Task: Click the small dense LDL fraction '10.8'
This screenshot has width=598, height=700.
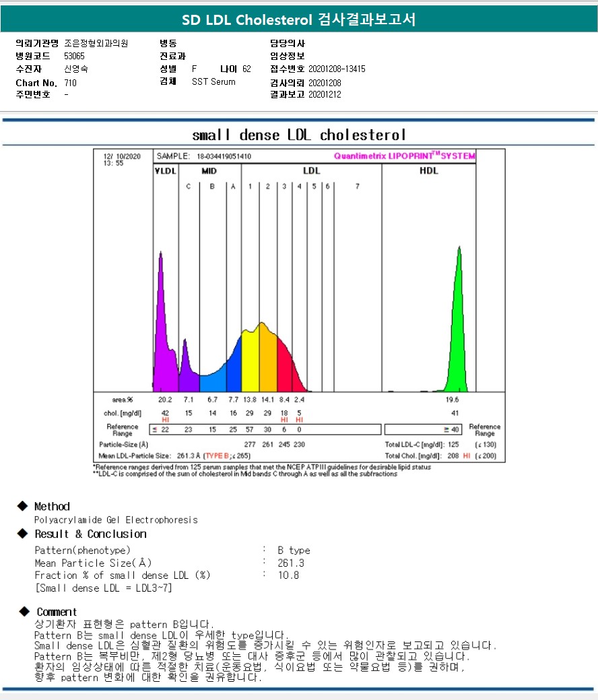Action: [x=288, y=575]
